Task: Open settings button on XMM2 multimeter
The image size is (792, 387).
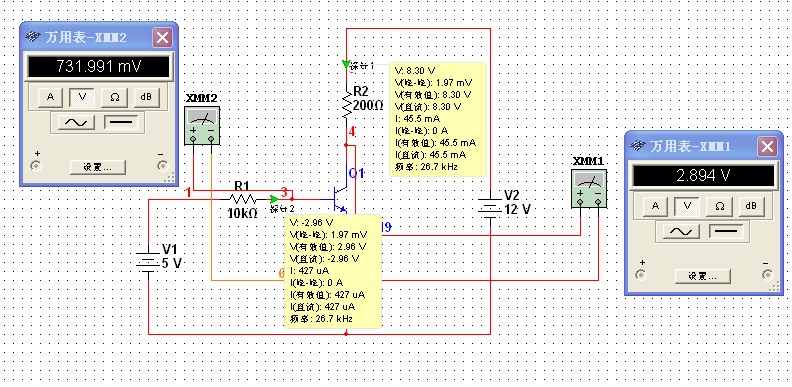Action: pos(97,167)
